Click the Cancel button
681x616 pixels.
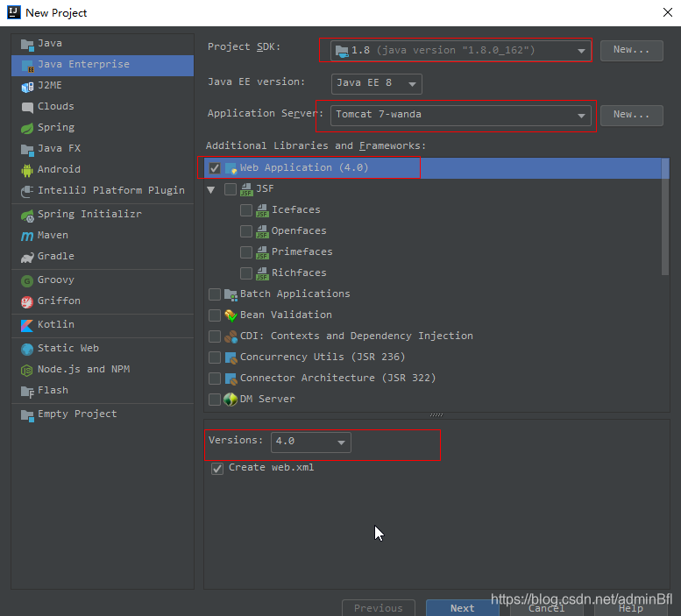coord(546,608)
